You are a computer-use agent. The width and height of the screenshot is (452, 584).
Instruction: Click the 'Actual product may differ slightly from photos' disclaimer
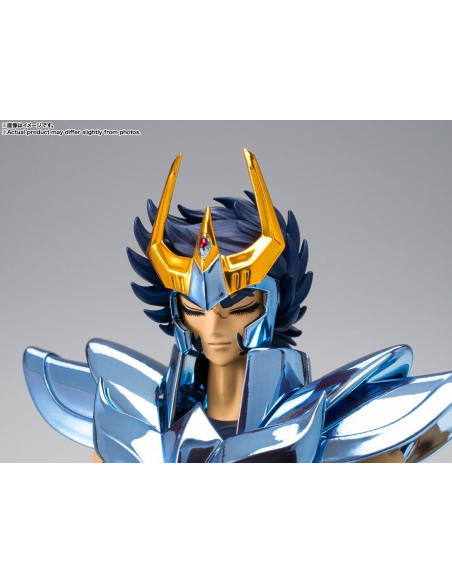[x=71, y=132]
